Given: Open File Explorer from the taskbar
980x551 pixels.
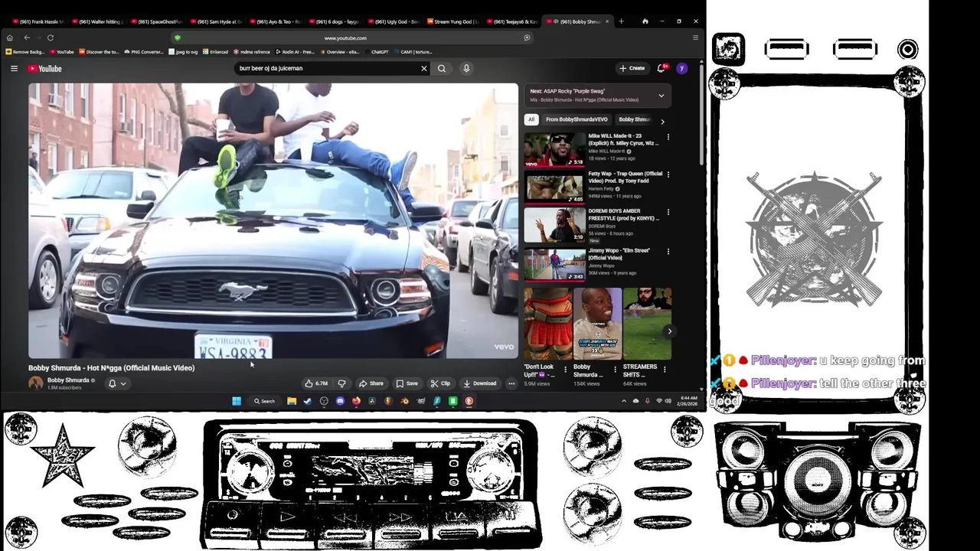Looking at the screenshot, I should tap(292, 401).
